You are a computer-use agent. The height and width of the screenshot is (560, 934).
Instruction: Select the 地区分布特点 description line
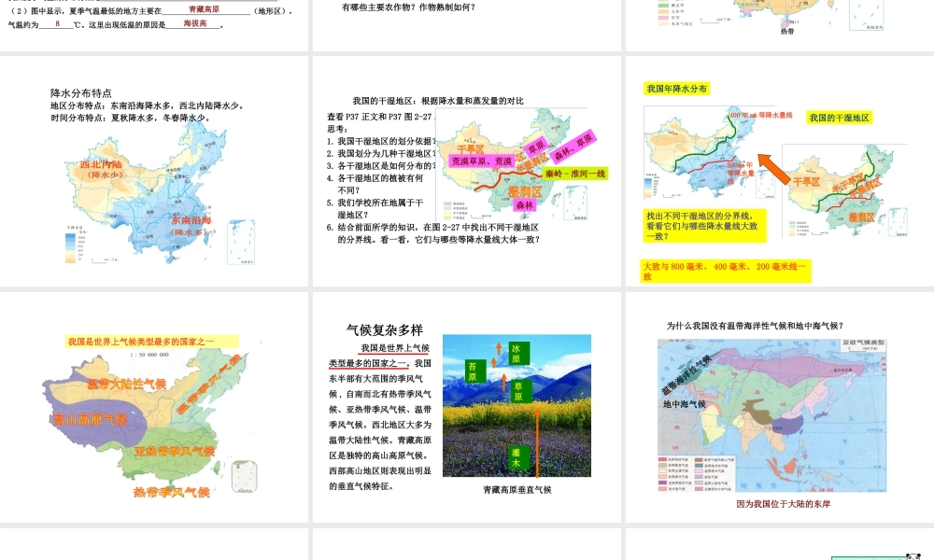coord(148,105)
